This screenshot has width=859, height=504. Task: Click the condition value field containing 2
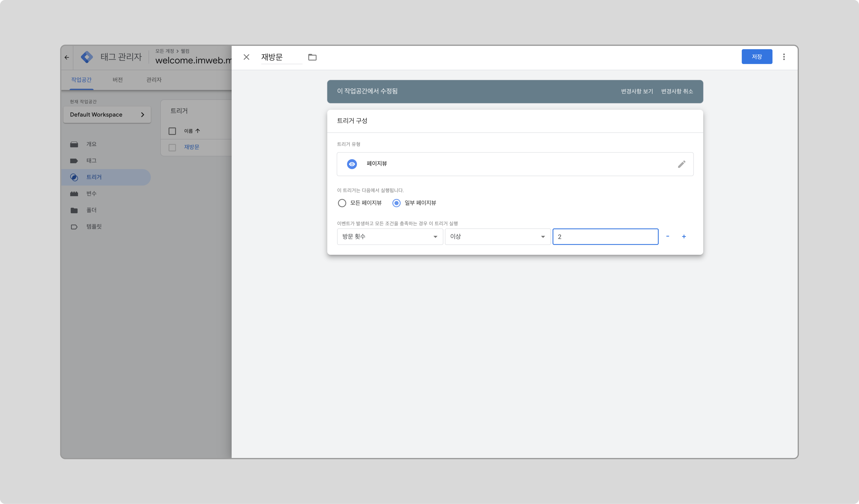click(x=605, y=236)
